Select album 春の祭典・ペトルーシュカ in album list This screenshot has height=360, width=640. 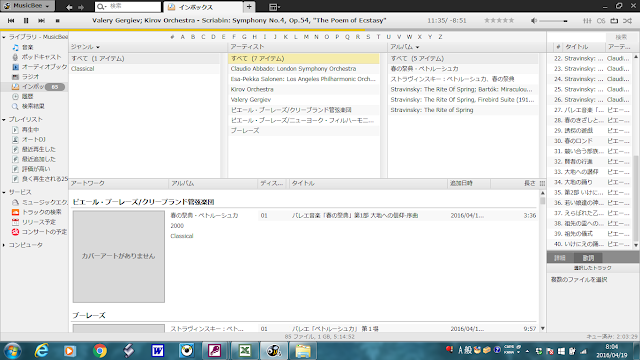(424, 69)
